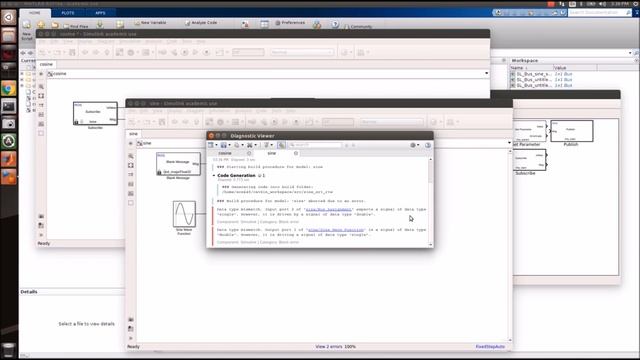Click FixedStepAuto in sine status bar

490,347
